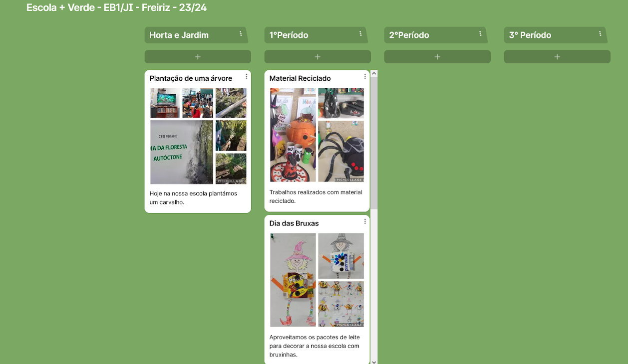Screen dimensions: 628x364
Task: Open the 2ºPeríodo column options menu
Action: pos(480,34)
